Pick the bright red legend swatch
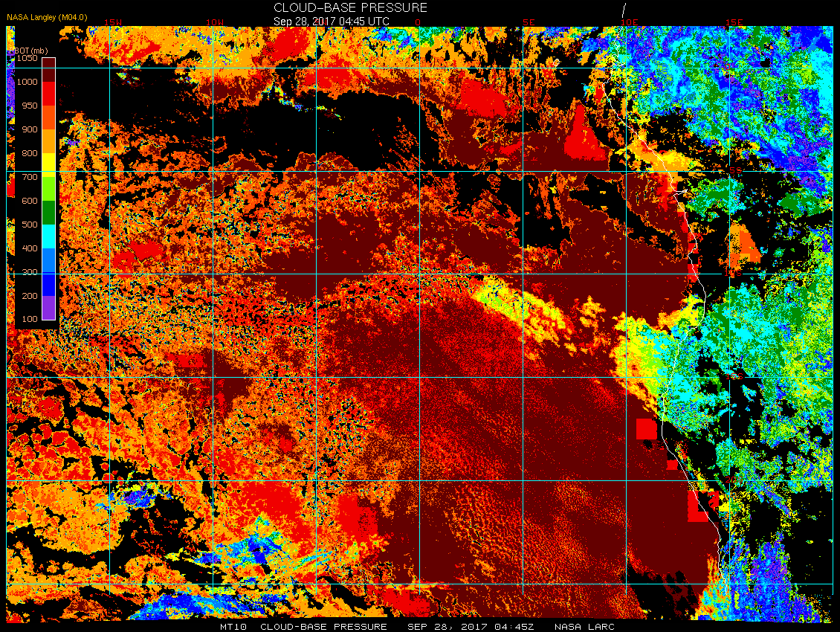The image size is (840, 632). pyautogui.click(x=49, y=93)
